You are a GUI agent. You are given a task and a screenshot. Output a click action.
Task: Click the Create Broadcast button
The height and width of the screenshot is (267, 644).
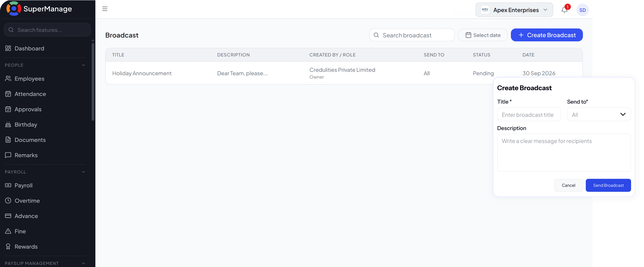pos(547,35)
